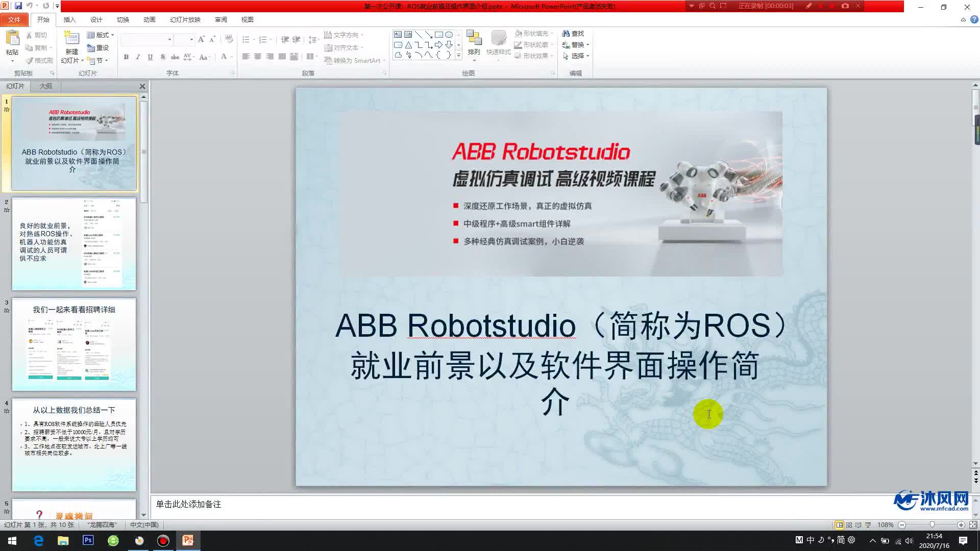Viewport: 980px width, 551px height.
Task: Open the Font dialog launcher
Action: click(x=233, y=73)
